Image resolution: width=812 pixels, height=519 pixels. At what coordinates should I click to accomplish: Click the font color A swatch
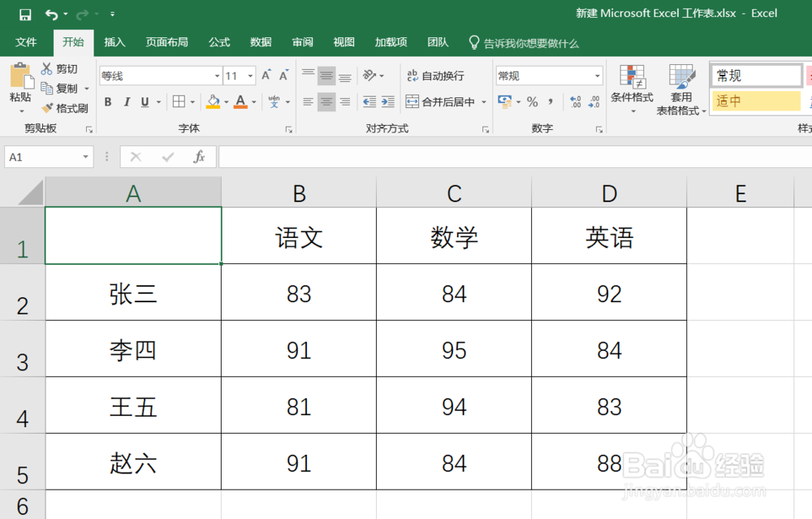click(x=240, y=102)
